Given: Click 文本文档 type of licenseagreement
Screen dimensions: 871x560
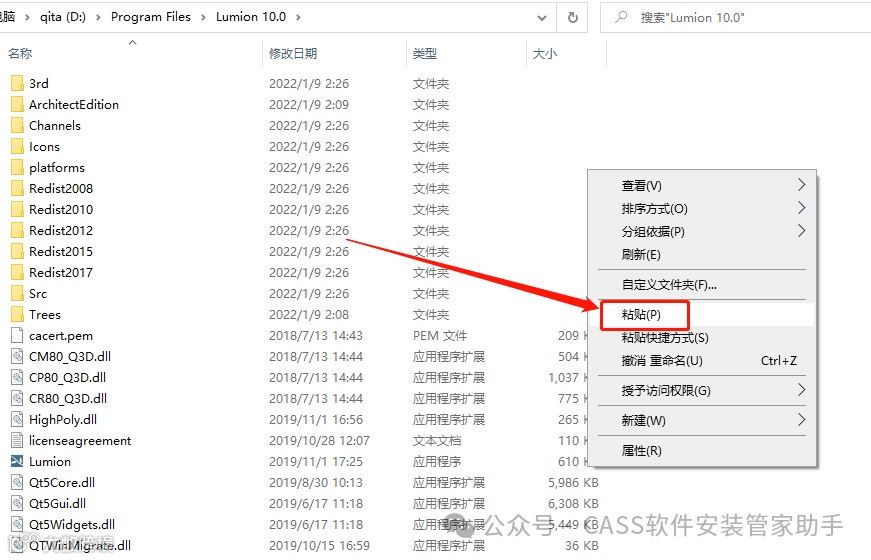Looking at the screenshot, I should pyautogui.click(x=437, y=441).
